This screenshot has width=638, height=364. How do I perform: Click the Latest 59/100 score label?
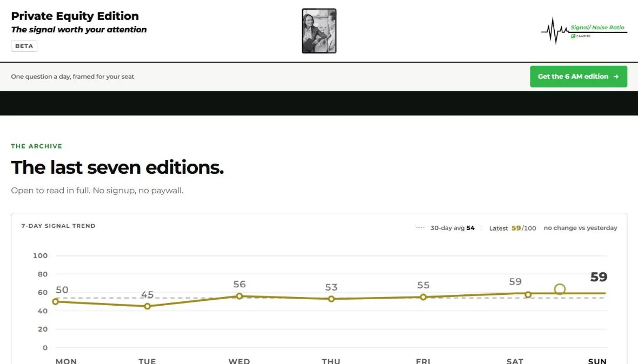coord(512,228)
